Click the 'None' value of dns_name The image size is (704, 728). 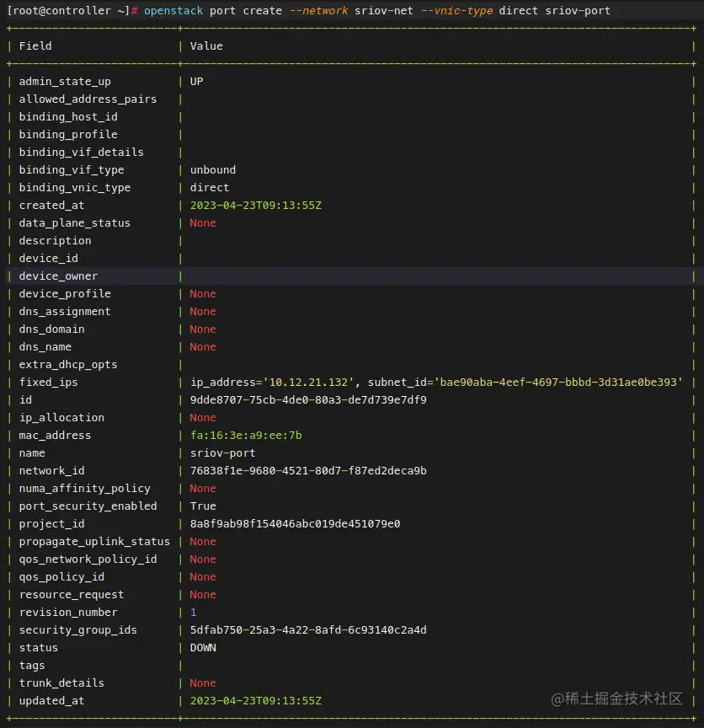203,347
